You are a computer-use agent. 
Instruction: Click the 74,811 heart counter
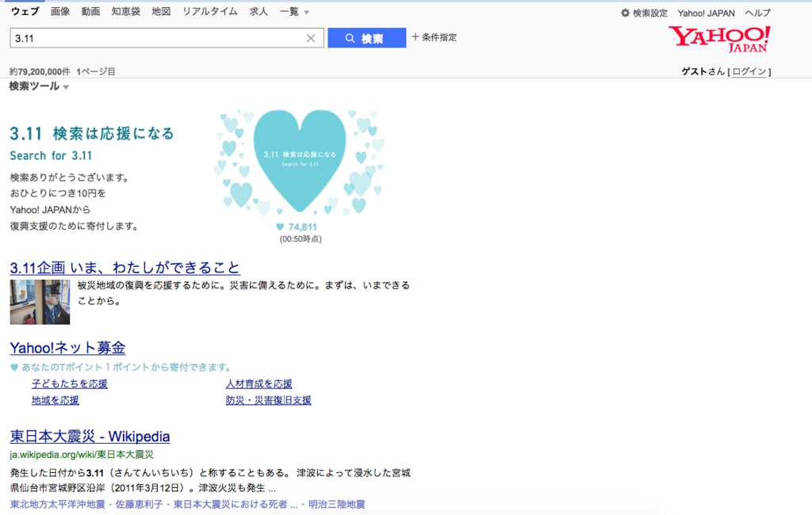point(297,227)
